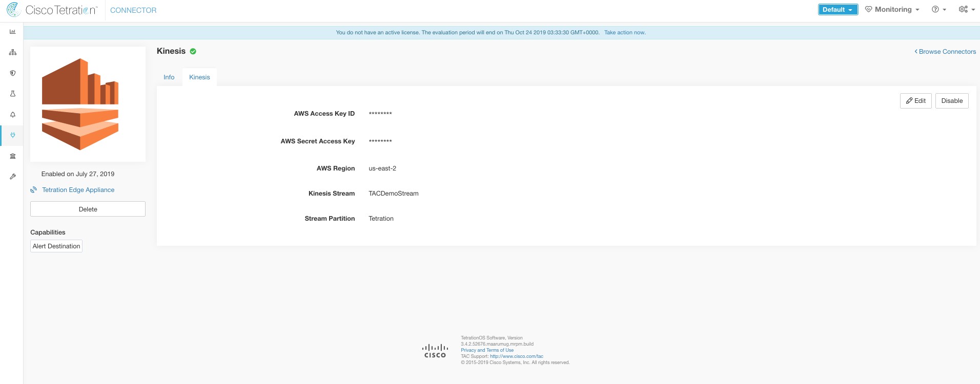980x384 pixels.
Task: Open the security shield sidebar icon
Action: (12, 73)
